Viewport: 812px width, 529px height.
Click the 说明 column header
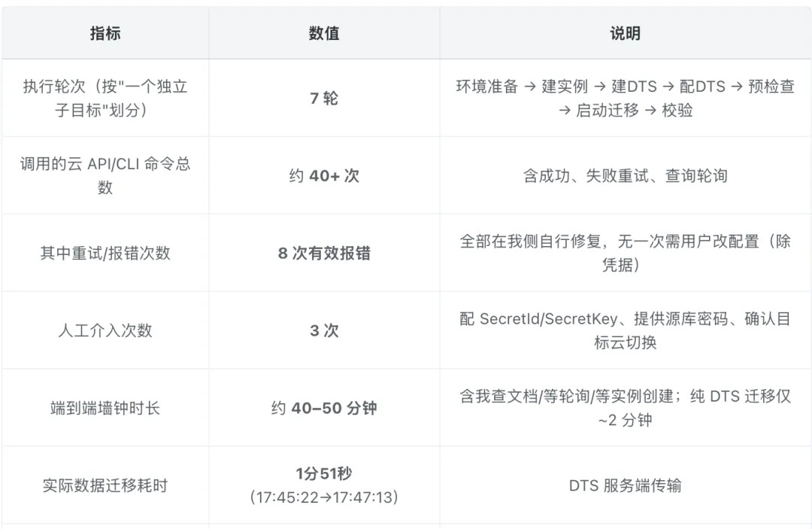pos(625,33)
